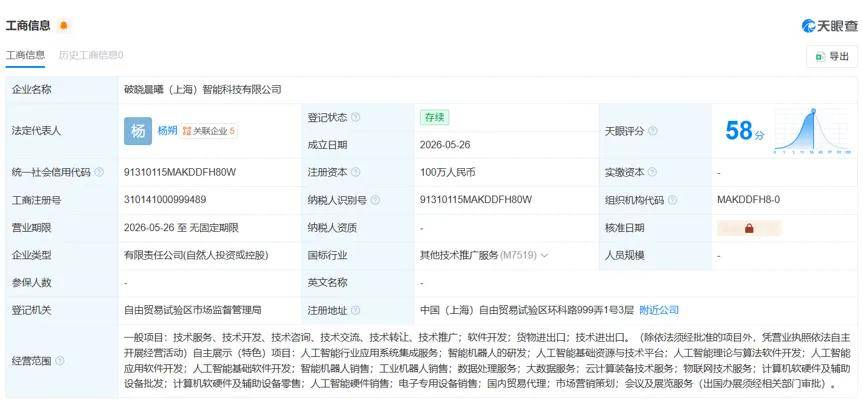Viewport: 863px width, 408px height.
Task: Click help icon next to 经营范围
Action: pyautogui.click(x=59, y=361)
